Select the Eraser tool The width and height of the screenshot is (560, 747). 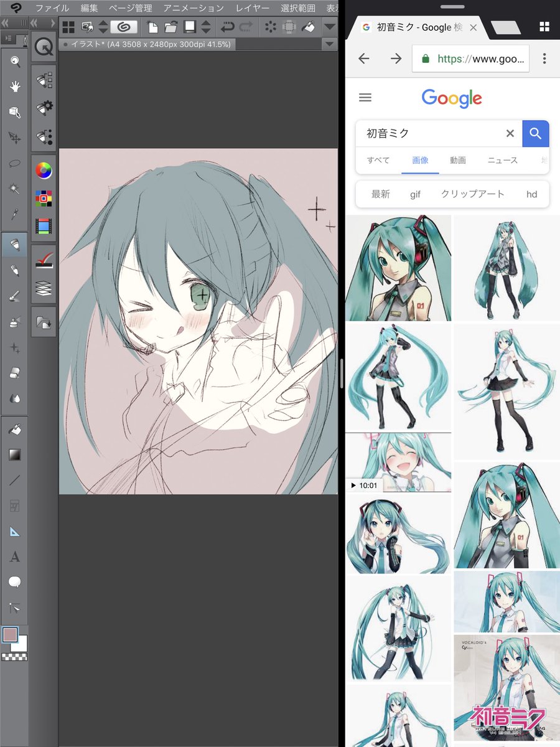(14, 373)
